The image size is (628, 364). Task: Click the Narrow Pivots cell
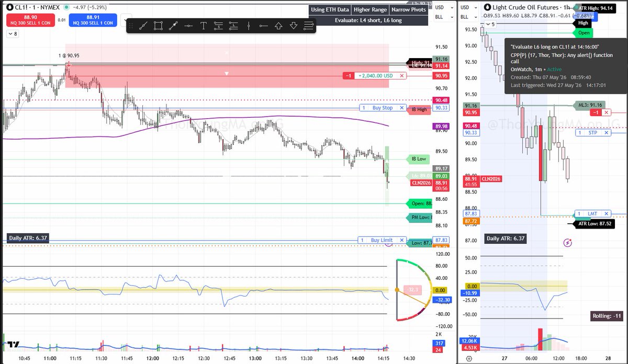pyautogui.click(x=410, y=10)
